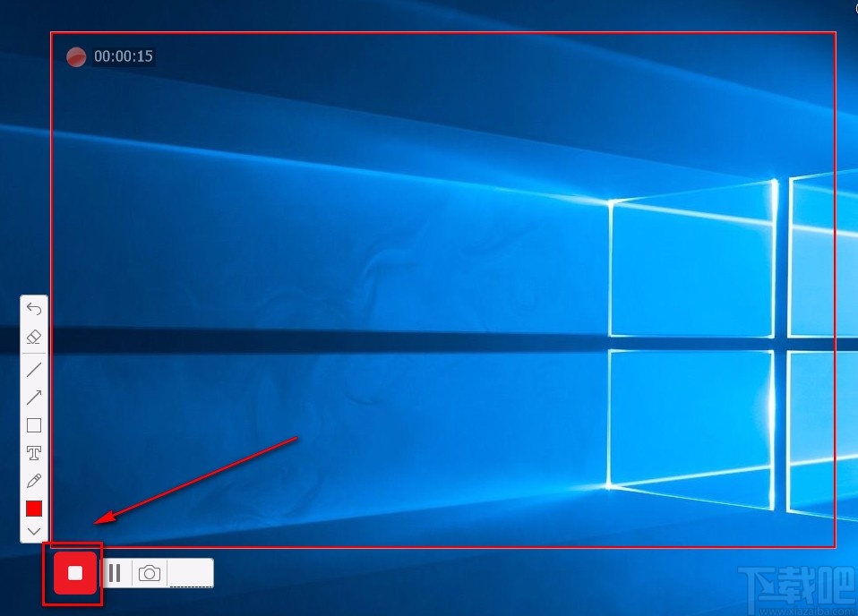This screenshot has height=616, width=858.
Task: Pause the recording
Action: 115,573
